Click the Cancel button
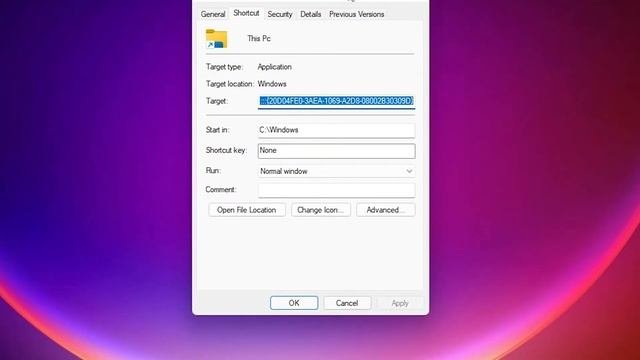640x360 pixels. (x=347, y=303)
